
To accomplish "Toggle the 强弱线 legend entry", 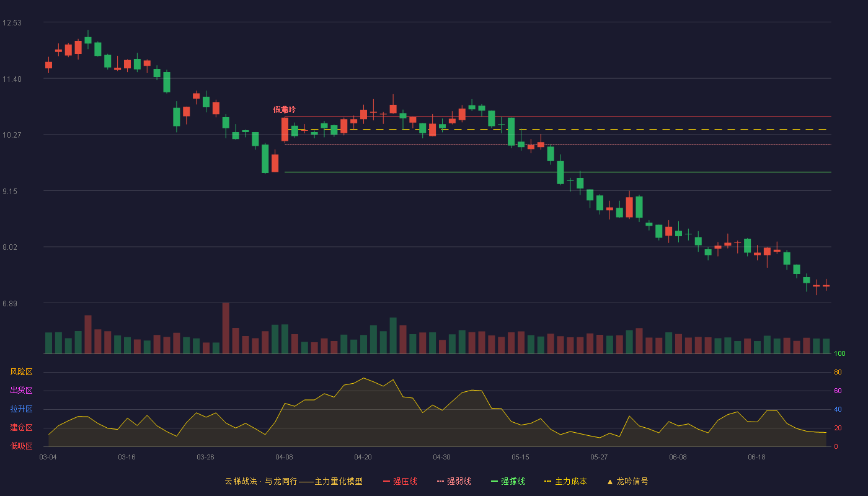I will (x=454, y=481).
